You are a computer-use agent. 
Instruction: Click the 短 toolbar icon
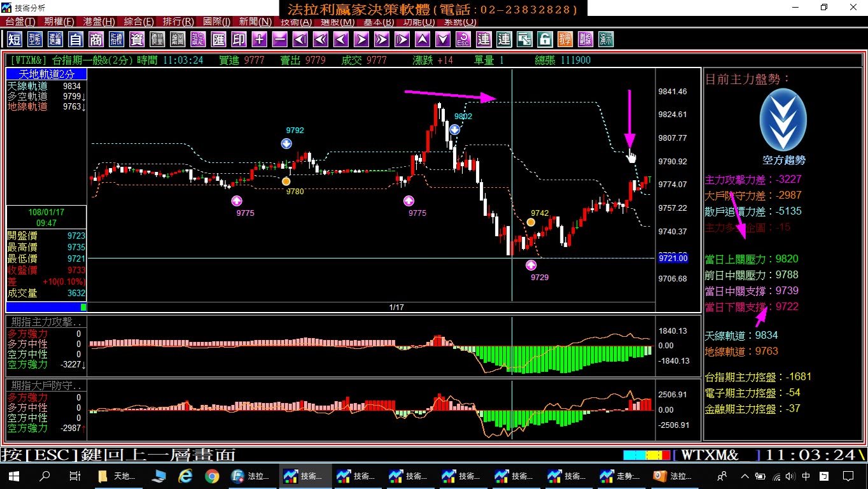(15, 39)
